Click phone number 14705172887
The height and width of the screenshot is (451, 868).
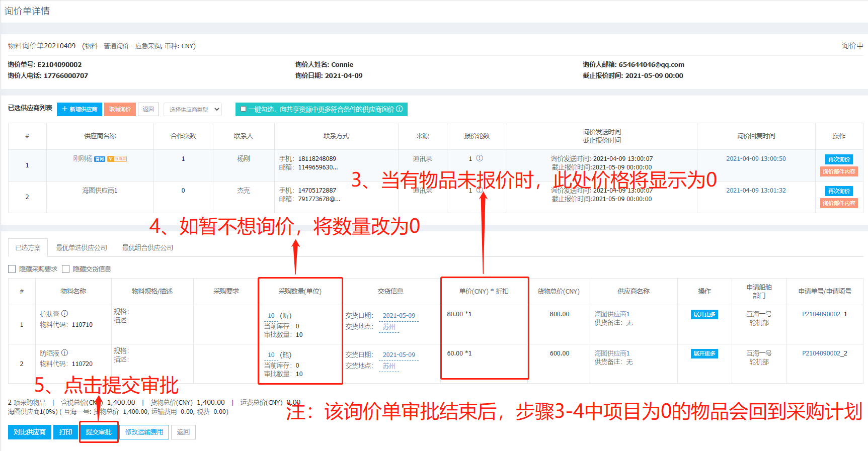[317, 191]
